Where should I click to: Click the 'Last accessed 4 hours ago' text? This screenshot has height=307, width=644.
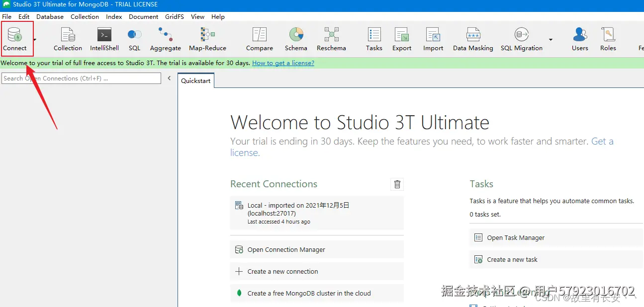pos(279,222)
